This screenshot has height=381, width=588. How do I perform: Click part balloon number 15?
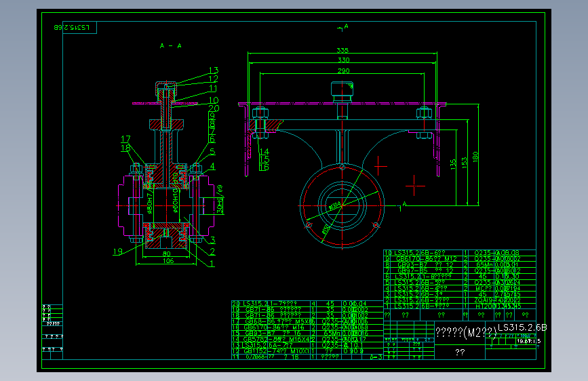264,159
